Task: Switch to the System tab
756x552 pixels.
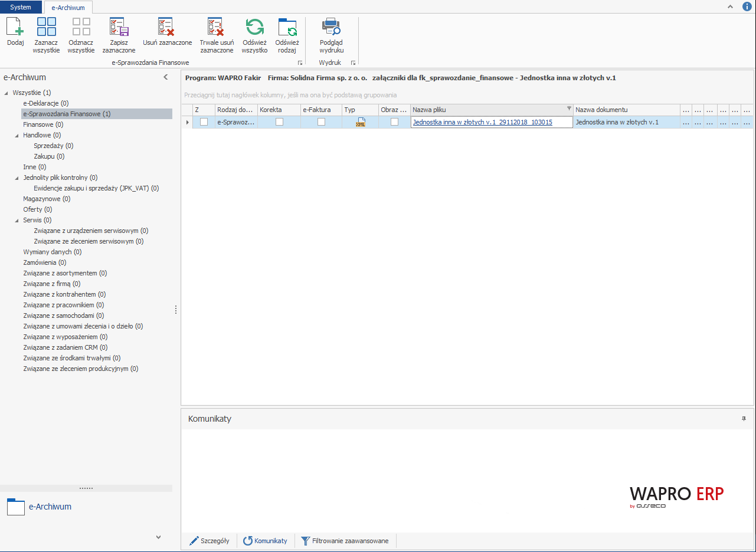Action: coord(21,7)
